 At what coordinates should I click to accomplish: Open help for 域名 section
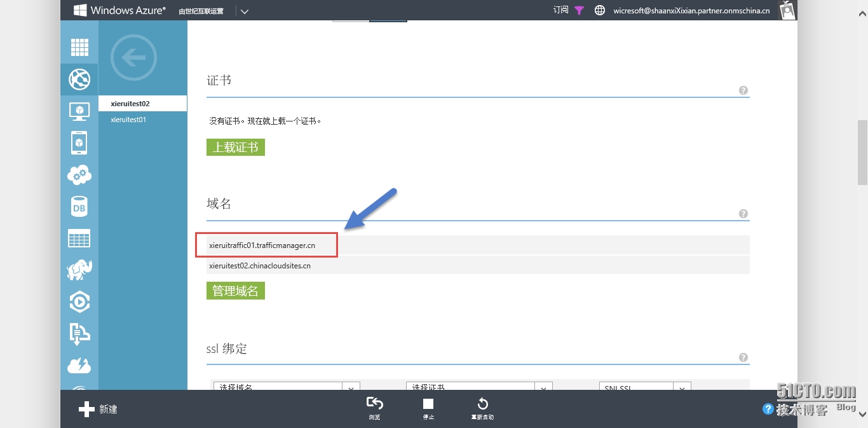(743, 214)
